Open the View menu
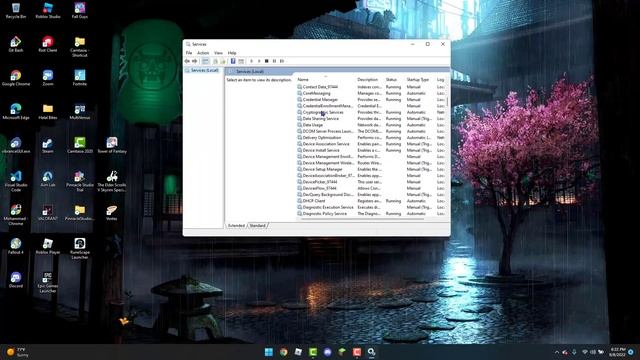The image size is (640, 360). pos(218,53)
